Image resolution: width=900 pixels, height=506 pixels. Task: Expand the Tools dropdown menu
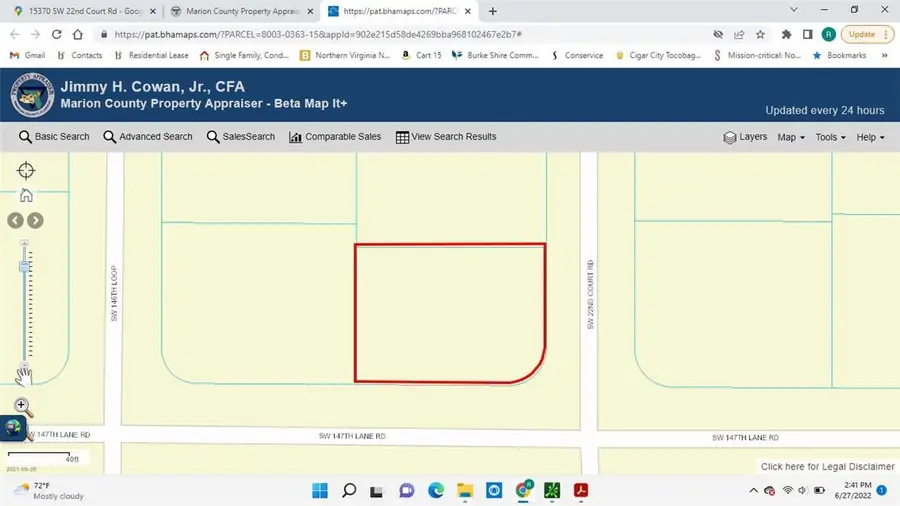(830, 137)
